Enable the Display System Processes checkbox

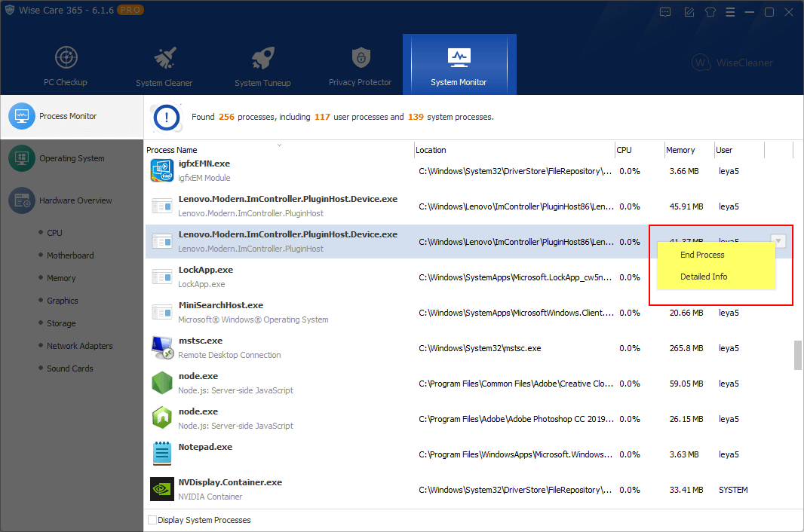152,520
